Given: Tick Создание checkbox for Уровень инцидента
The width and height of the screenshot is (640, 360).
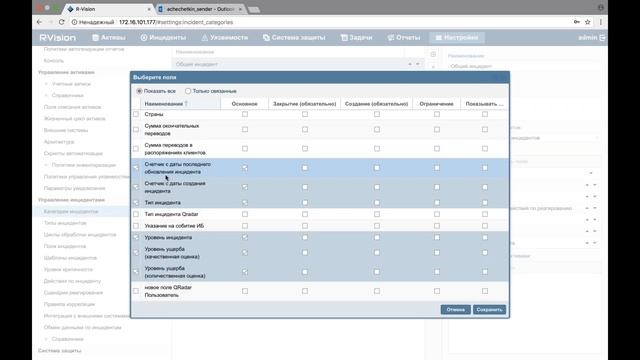Looking at the screenshot, I should tap(377, 237).
